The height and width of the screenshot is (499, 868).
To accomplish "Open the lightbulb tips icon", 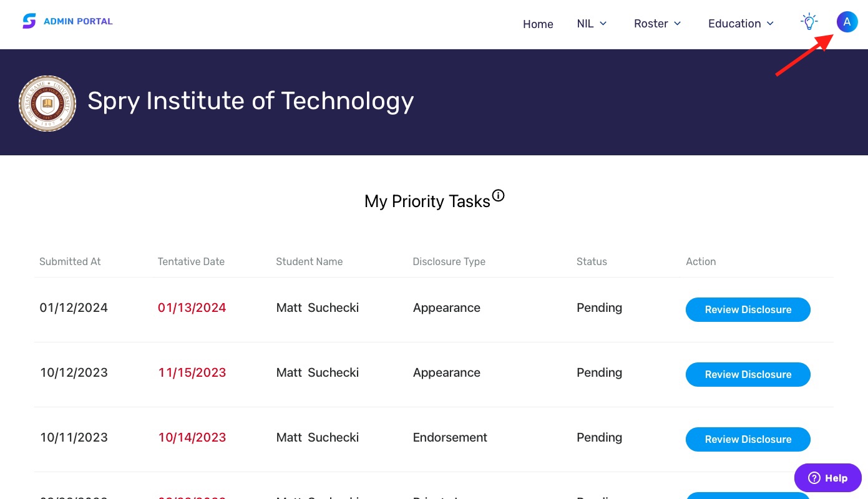I will (809, 22).
